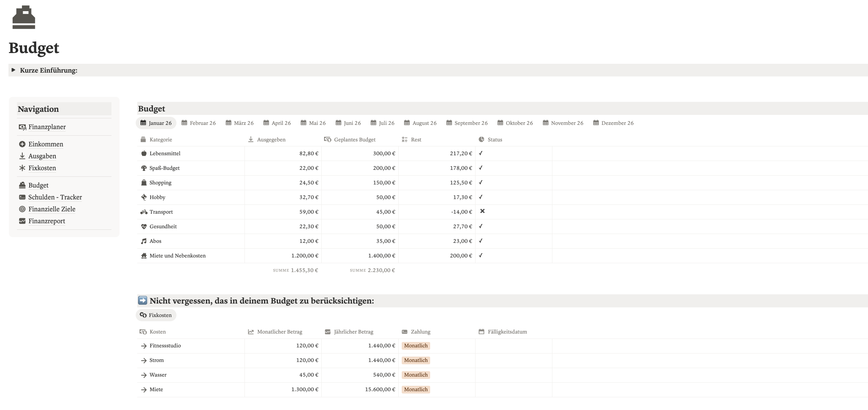
Task: Click the Fixkosten view tab
Action: [x=156, y=315]
